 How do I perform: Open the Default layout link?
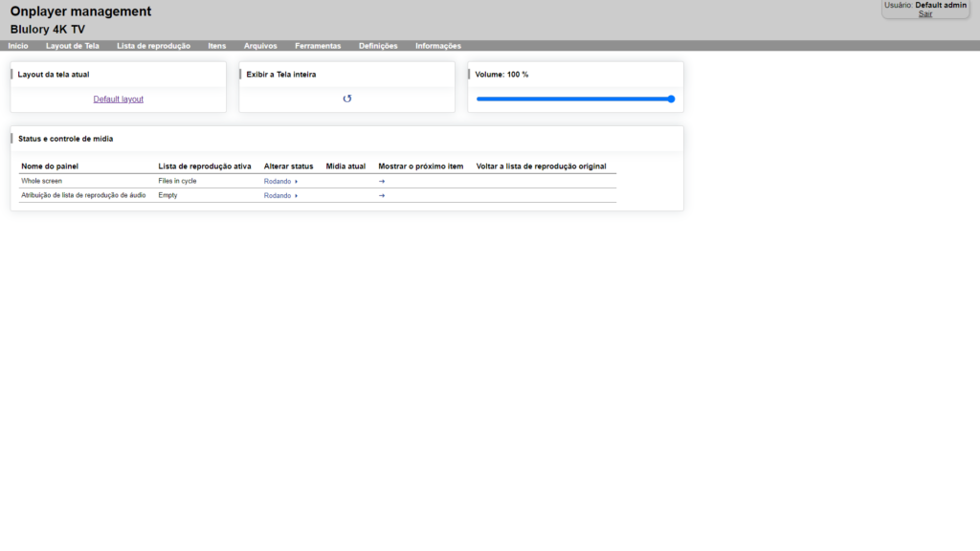click(x=118, y=99)
